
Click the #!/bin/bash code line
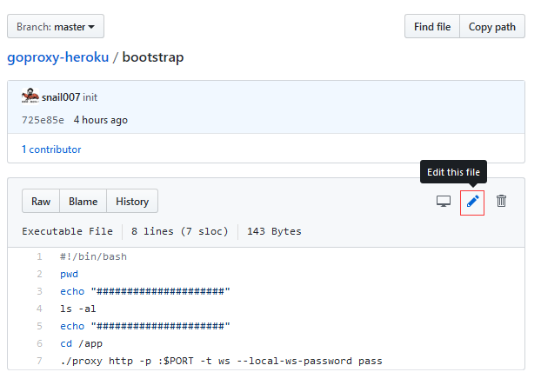[x=94, y=257]
